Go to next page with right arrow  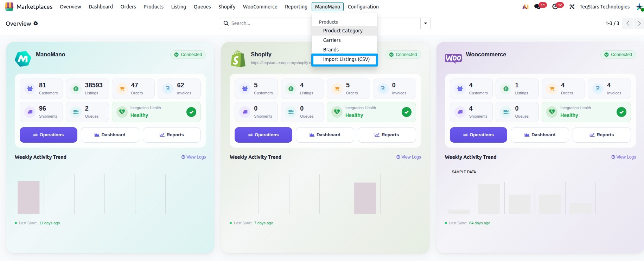point(639,23)
